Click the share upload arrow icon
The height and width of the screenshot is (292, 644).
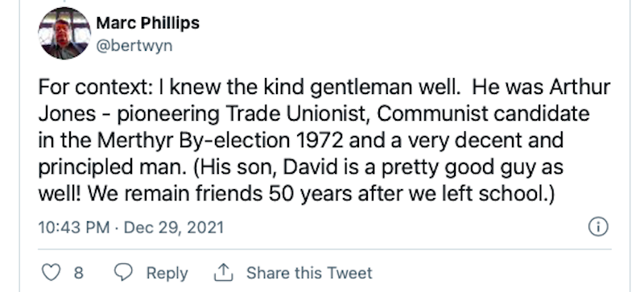(x=224, y=272)
